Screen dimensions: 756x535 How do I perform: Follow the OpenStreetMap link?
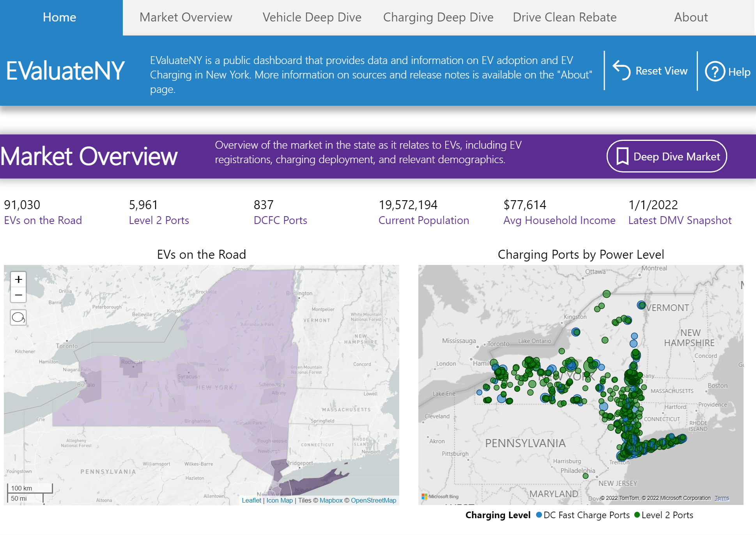[x=374, y=500]
